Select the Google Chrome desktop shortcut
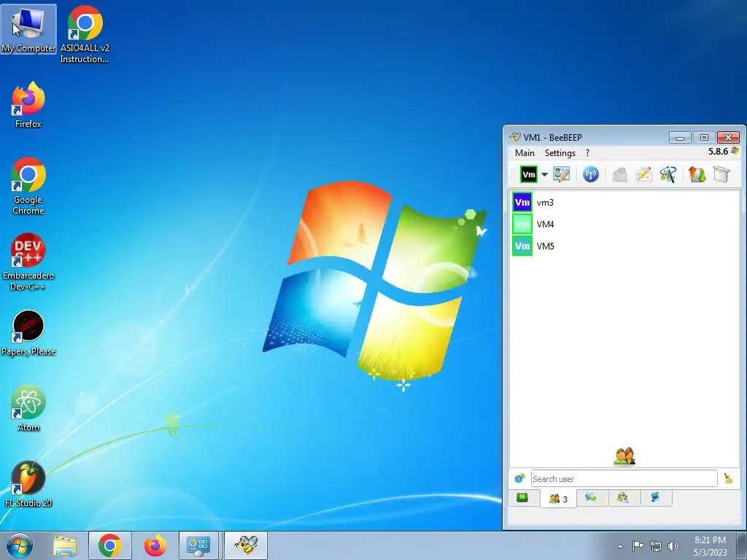 click(28, 186)
